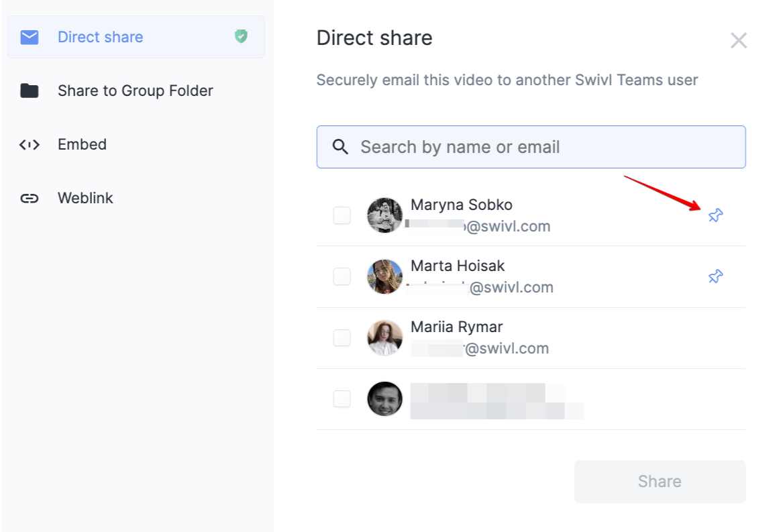
Task: Click the folder icon for Group Folder
Action: coord(30,91)
